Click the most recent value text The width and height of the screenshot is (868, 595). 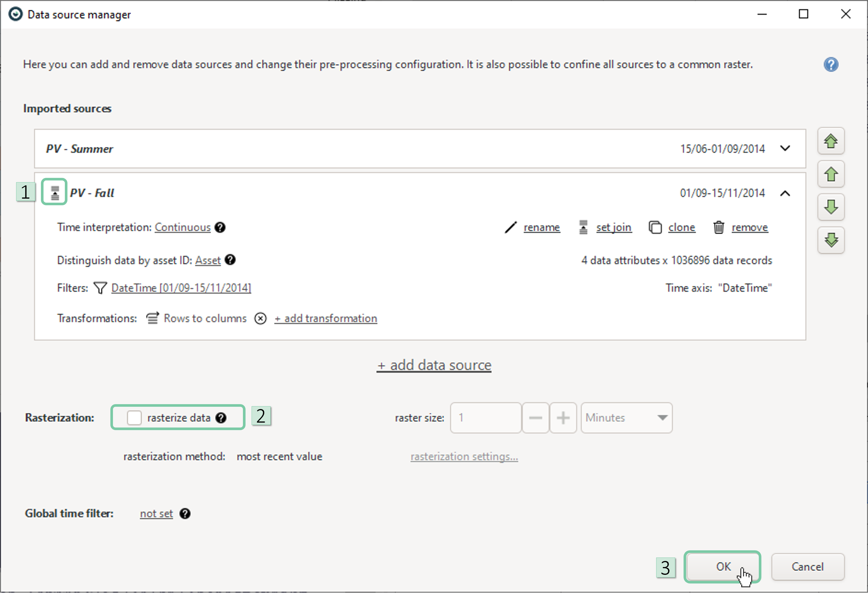(x=279, y=457)
